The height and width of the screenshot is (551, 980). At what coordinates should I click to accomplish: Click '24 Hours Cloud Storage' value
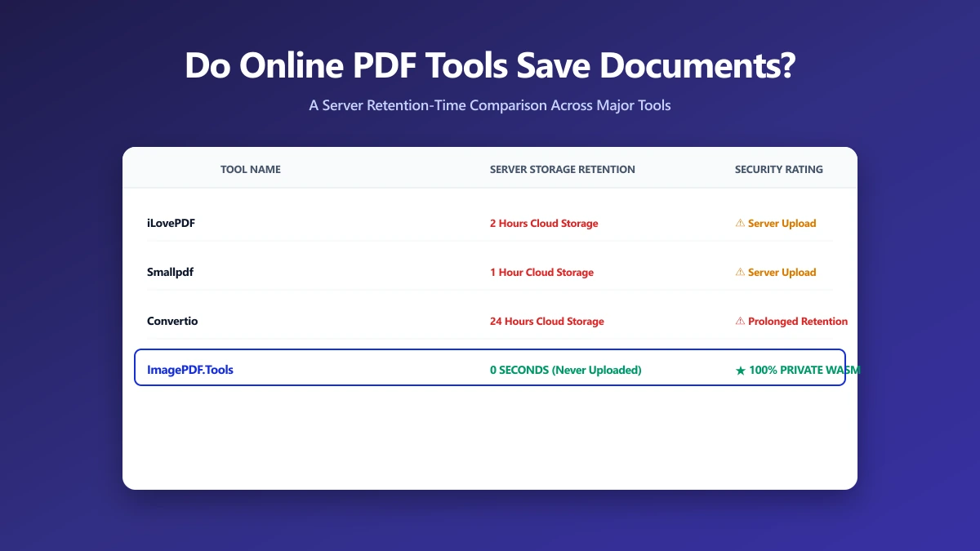coord(547,321)
